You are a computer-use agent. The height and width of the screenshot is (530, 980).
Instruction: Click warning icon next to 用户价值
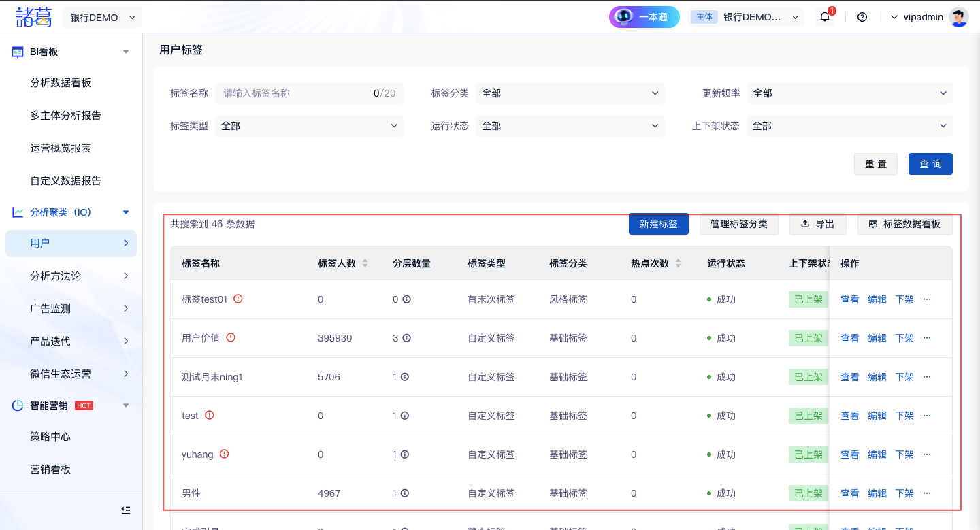pyautogui.click(x=231, y=337)
